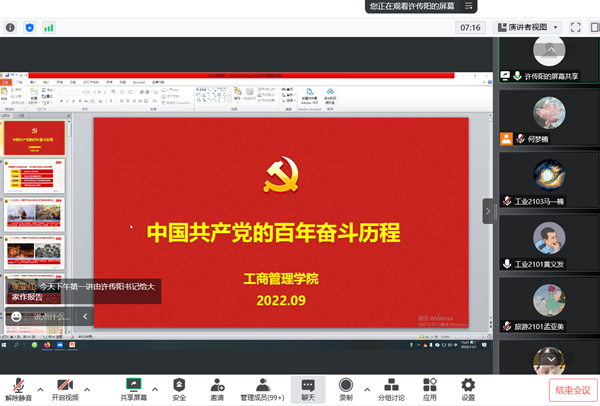This screenshot has height=406, width=600.
Task: Click muted mic icon of 工业2103马一楠
Action: [507, 201]
